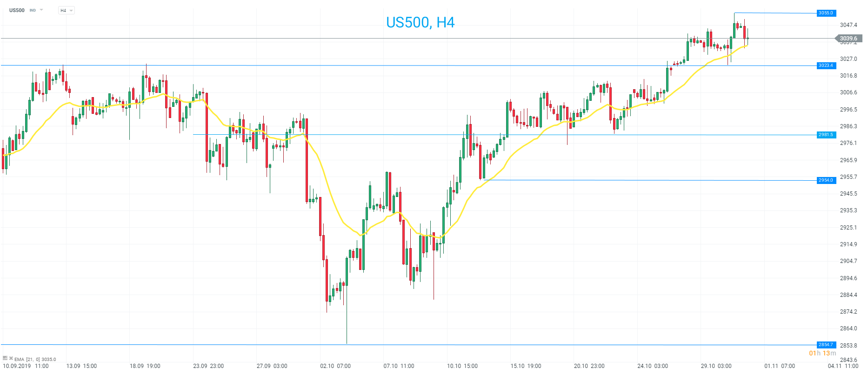868x374 pixels.
Task: Click the candle countdown timer 01h 13m
Action: (x=822, y=353)
